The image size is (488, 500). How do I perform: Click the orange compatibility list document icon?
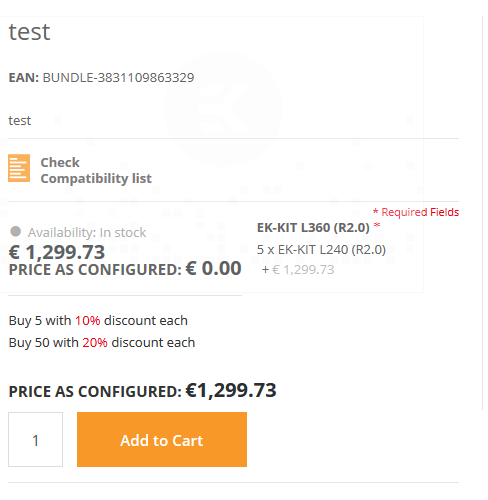point(19,168)
